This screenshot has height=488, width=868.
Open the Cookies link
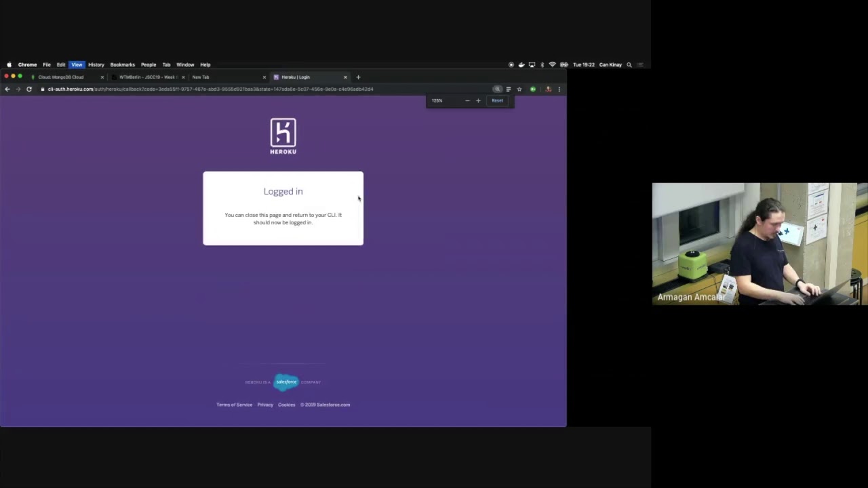(x=286, y=405)
